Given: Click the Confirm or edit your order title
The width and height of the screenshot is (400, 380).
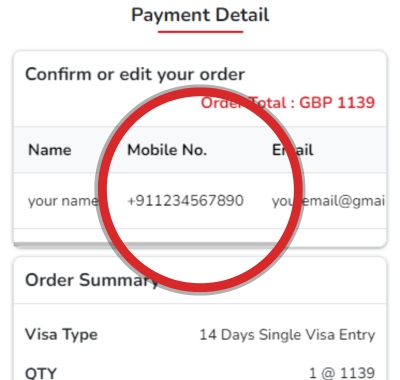Looking at the screenshot, I should pyautogui.click(x=135, y=74).
